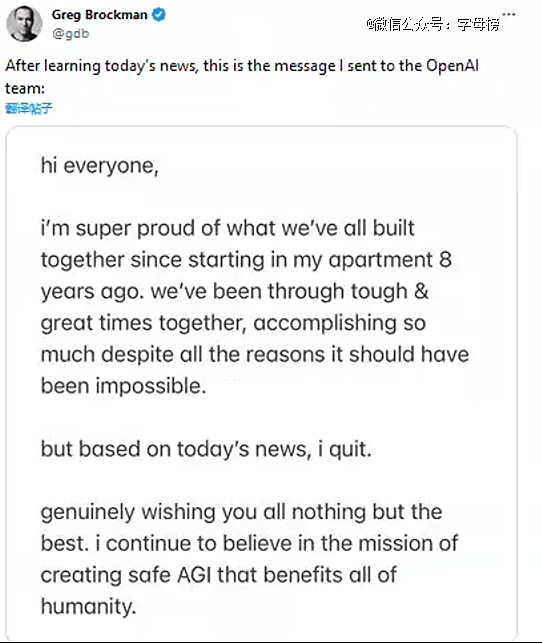Click the Greg Brockman display name
Viewport: 542px width, 643px height.
click(99, 15)
